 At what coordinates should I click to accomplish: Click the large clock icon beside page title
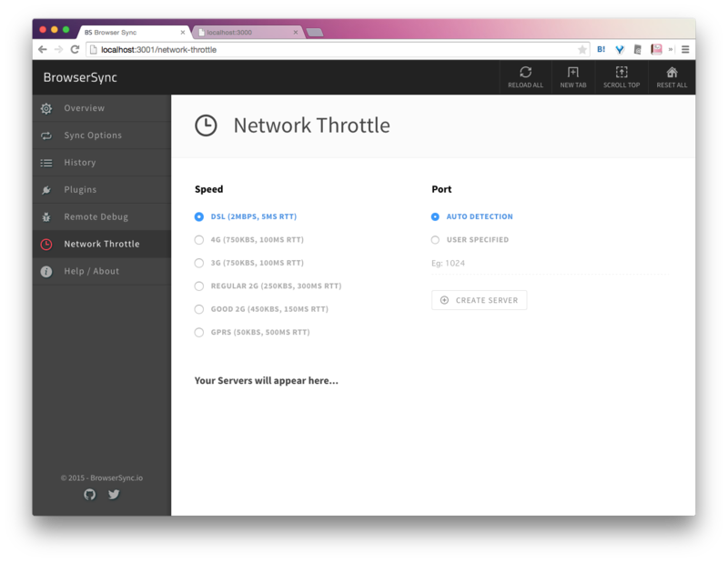pos(206,125)
